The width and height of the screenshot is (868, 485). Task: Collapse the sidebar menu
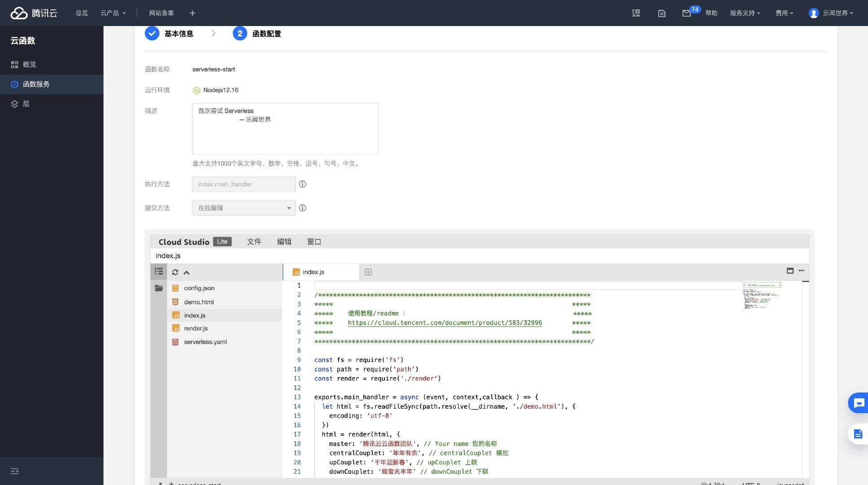(14, 471)
